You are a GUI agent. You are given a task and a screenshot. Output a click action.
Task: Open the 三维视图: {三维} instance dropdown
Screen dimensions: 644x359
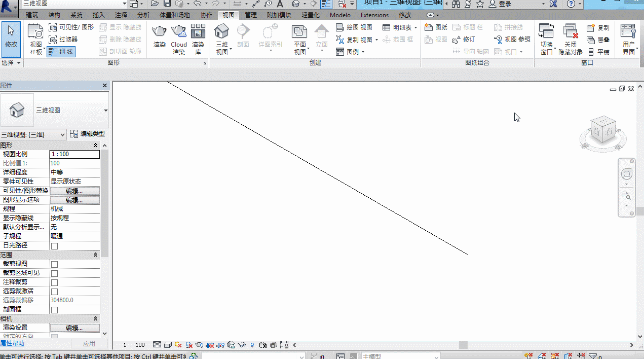33,134
